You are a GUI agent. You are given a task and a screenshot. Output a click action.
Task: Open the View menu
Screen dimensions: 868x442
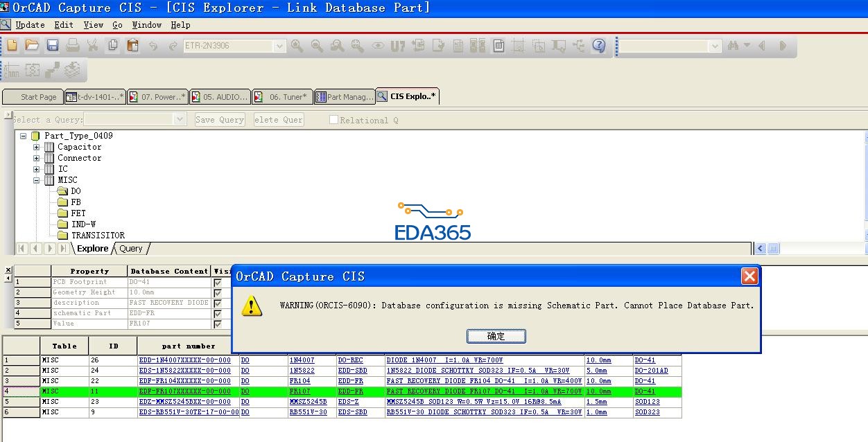click(94, 24)
